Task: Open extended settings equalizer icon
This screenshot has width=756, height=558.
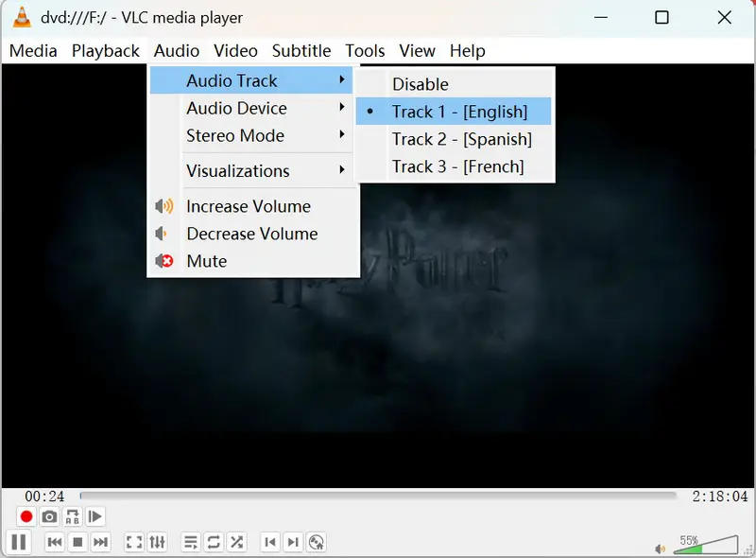Action: pyautogui.click(x=157, y=542)
